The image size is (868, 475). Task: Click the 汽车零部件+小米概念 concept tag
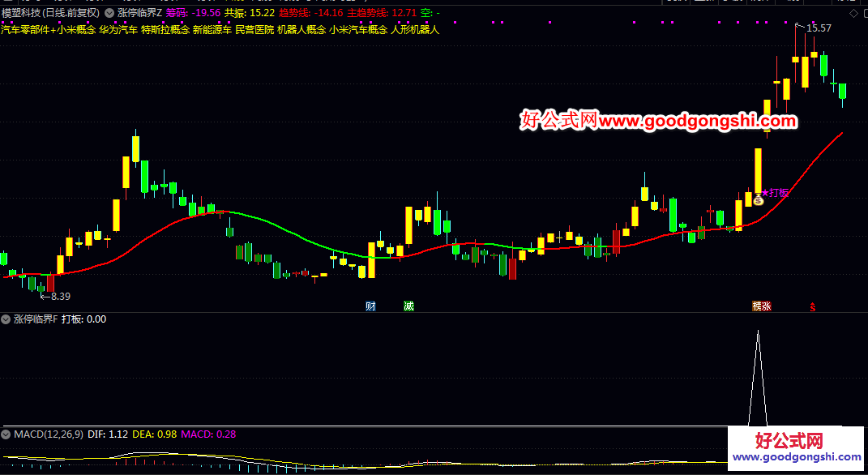[x=48, y=30]
